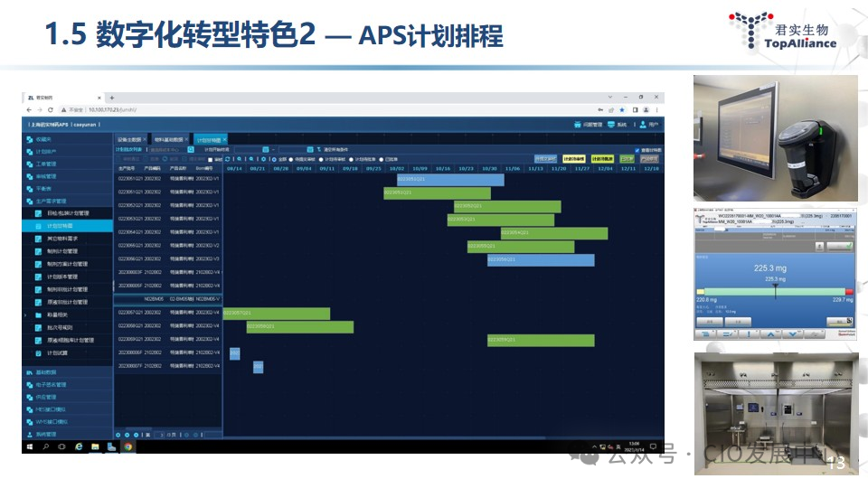Click the refresh icon in Gantt toolbar
The height and width of the screenshot is (488, 868).
228,159
